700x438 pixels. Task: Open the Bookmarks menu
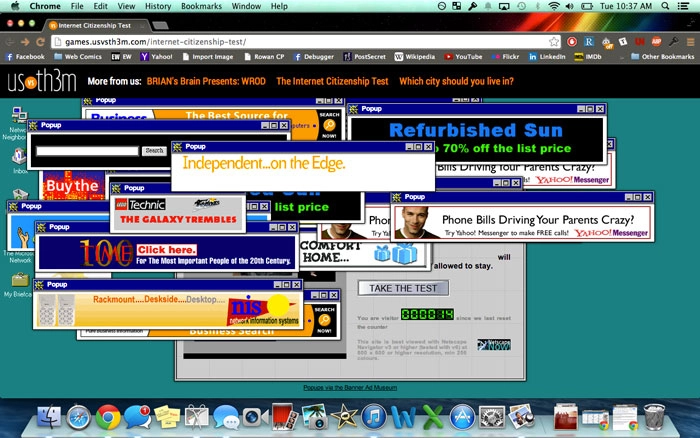[x=201, y=6]
